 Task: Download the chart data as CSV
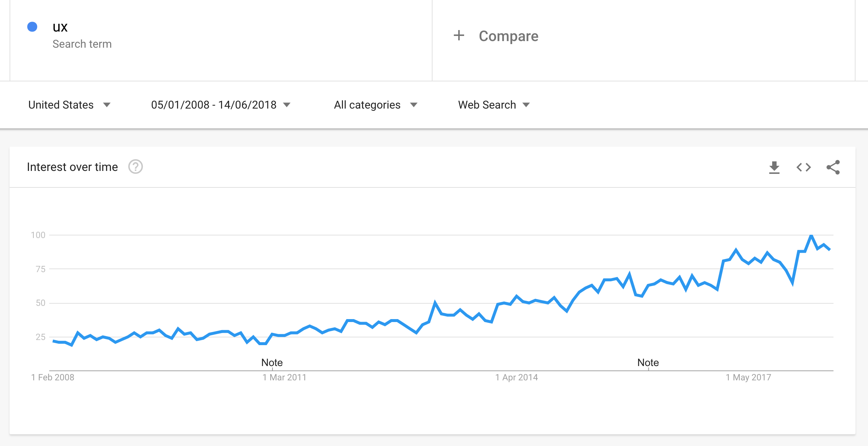(775, 167)
